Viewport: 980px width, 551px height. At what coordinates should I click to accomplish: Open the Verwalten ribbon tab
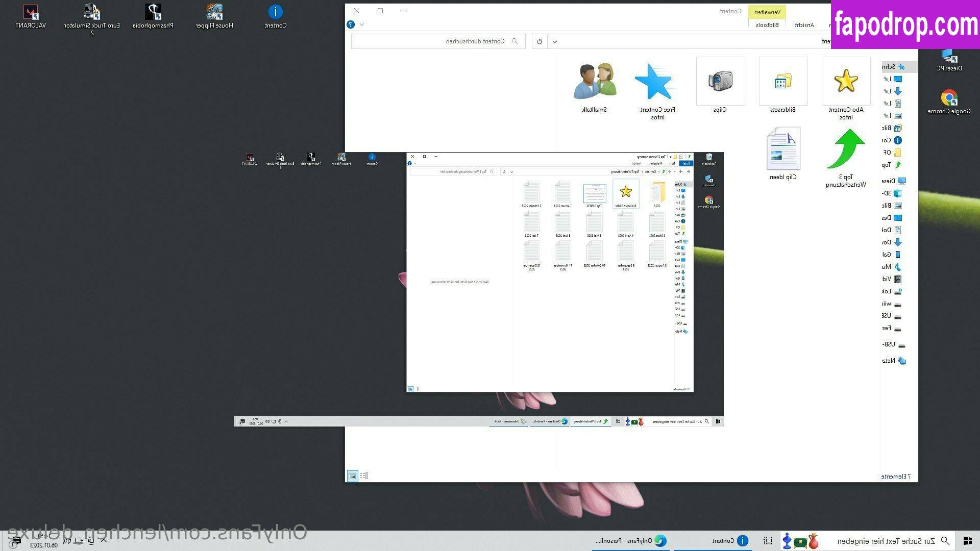[x=767, y=12]
